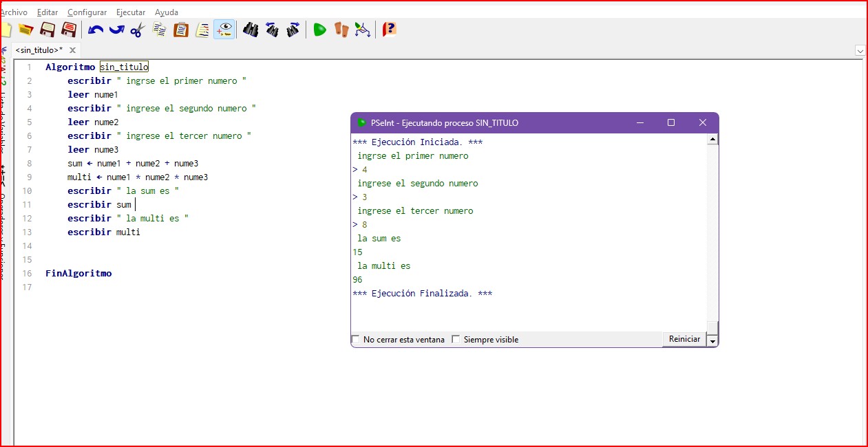This screenshot has height=447, width=868.
Task: Click the Undo arrow in toolbar
Action: tap(96, 30)
